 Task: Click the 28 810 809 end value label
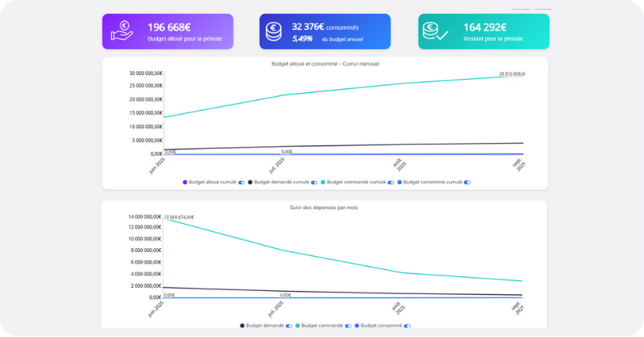[x=511, y=74]
